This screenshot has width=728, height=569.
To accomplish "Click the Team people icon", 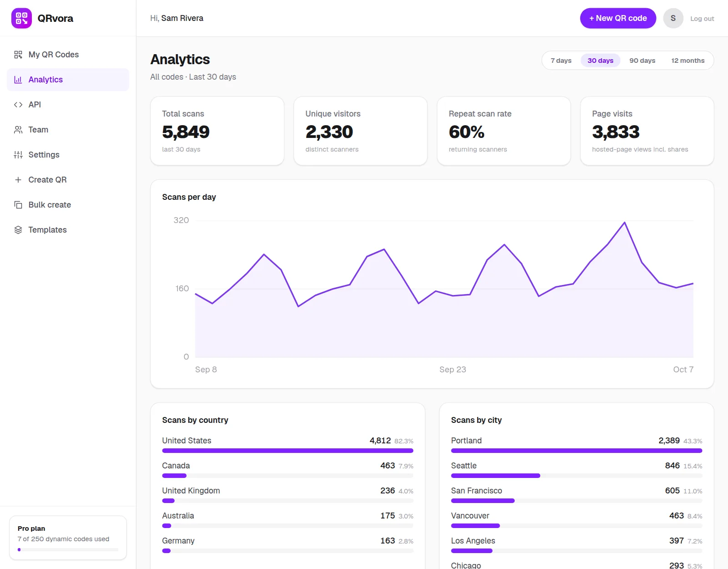I will pyautogui.click(x=18, y=130).
